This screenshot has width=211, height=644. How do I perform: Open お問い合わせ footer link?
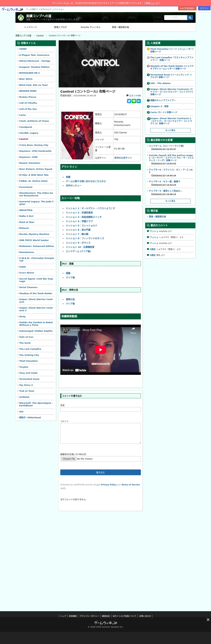(145, 616)
